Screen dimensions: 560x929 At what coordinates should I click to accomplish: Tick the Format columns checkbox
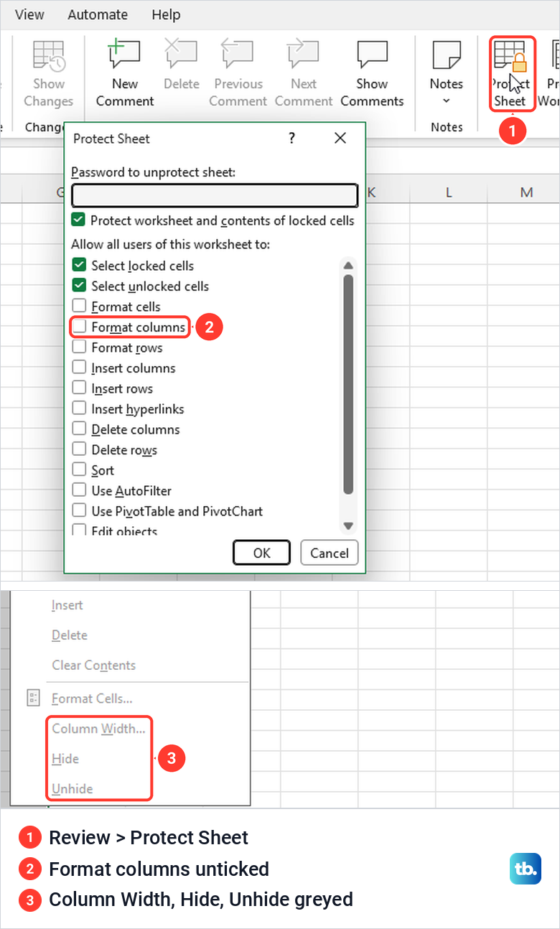pos(79,327)
